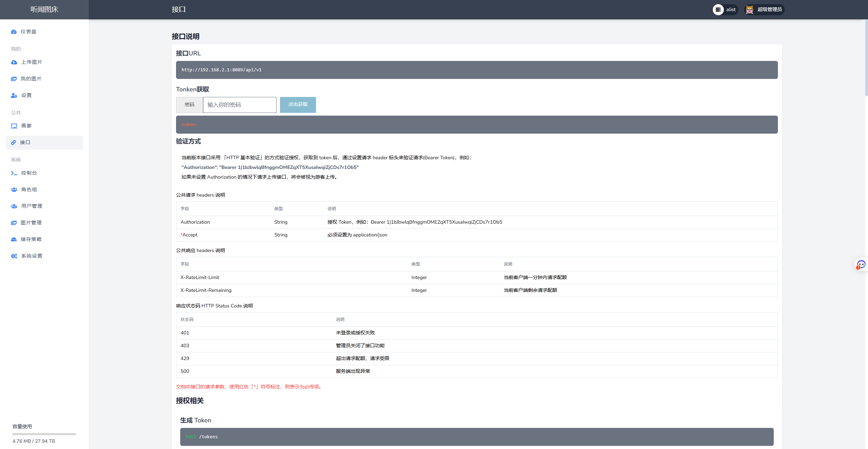Viewport: 868px width, 449px height.
Task: Click the upload image cloud icon
Action: (14, 62)
